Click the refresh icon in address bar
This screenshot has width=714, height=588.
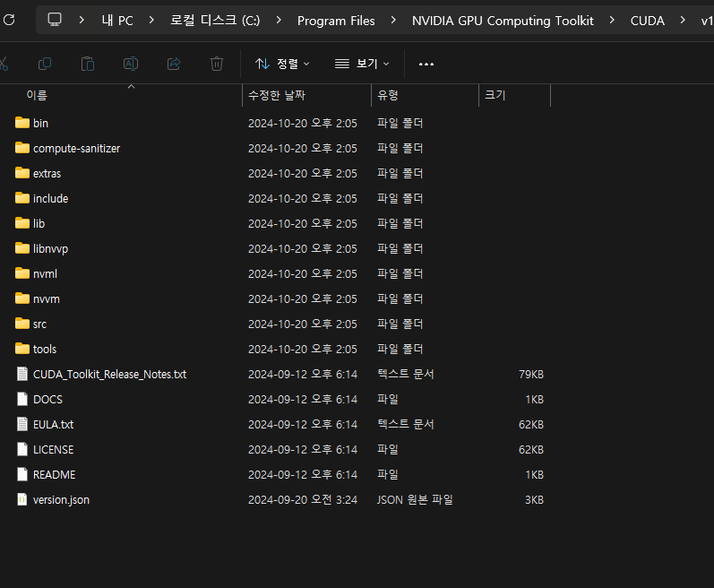pos(9,20)
